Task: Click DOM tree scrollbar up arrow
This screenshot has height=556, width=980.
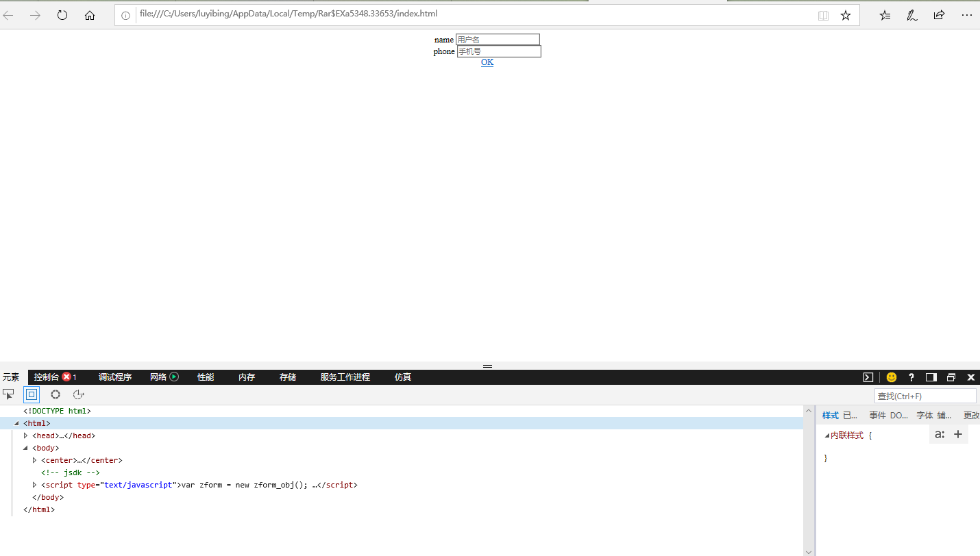Action: click(809, 411)
